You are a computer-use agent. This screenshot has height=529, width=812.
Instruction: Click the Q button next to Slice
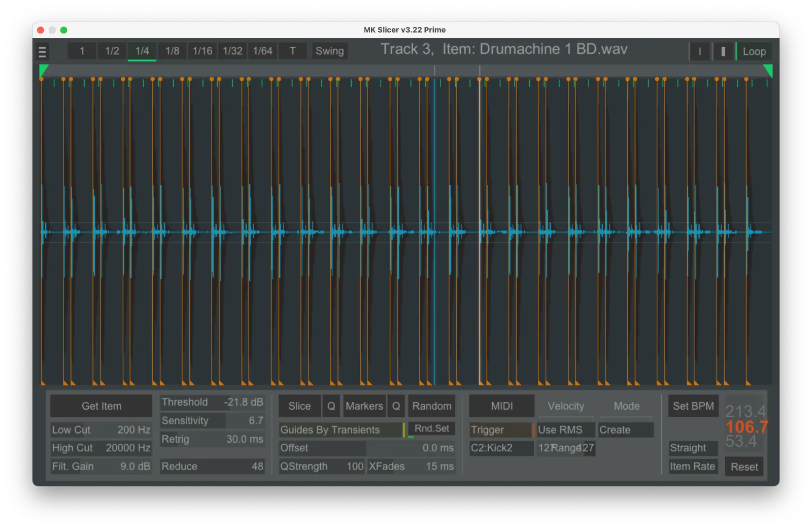pos(331,406)
